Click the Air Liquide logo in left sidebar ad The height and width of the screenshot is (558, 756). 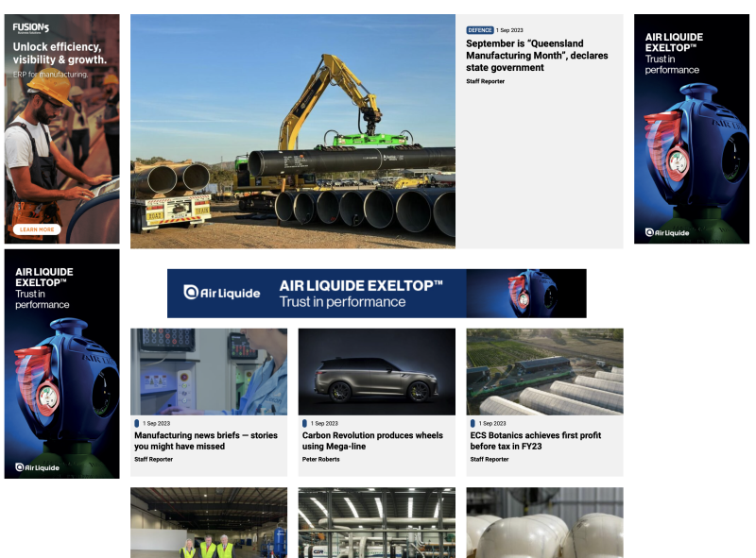pos(37,466)
